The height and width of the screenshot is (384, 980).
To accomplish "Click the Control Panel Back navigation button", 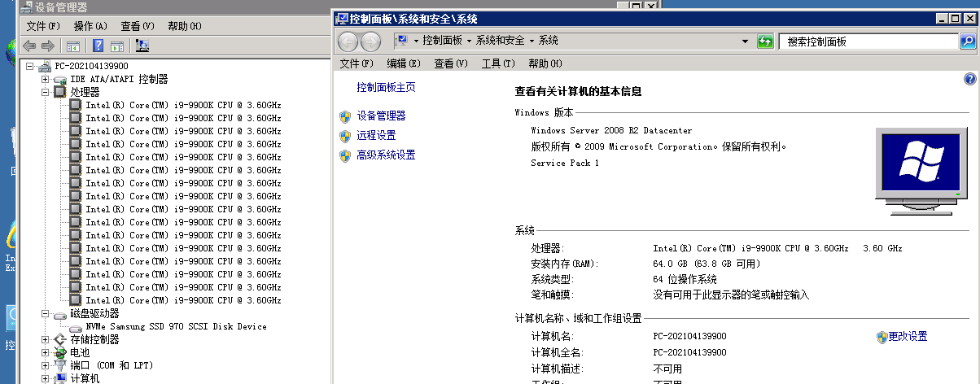I will point(348,41).
